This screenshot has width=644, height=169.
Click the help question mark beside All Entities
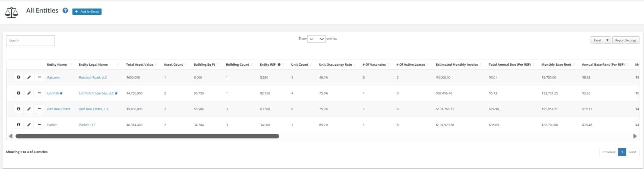[65, 10]
